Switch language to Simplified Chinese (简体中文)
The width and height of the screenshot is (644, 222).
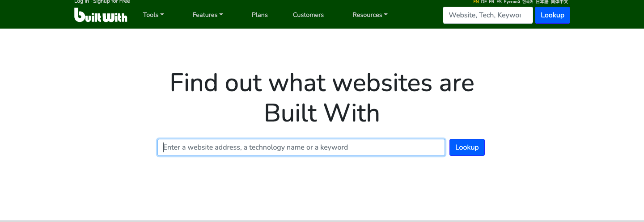pyautogui.click(x=559, y=2)
